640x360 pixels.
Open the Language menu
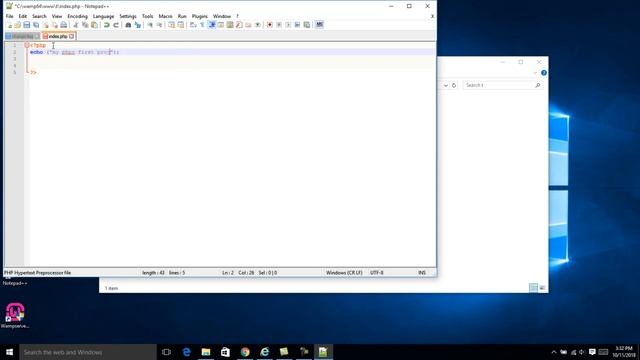point(103,16)
